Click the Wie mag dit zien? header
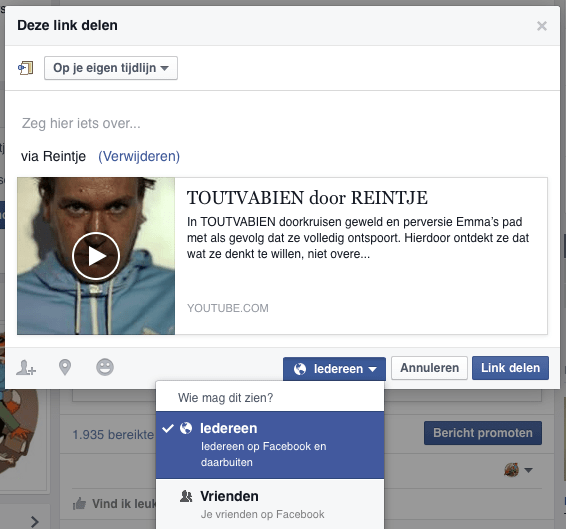 [x=226, y=398]
